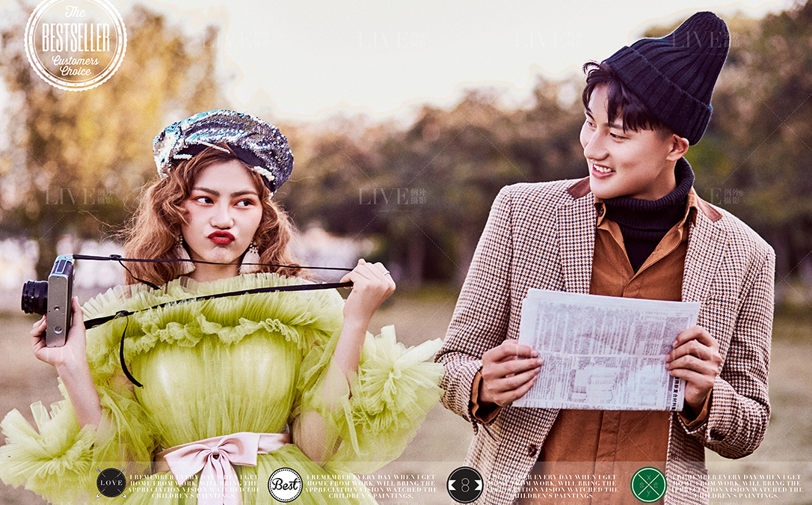Click the black number 8 badge
The width and height of the screenshot is (812, 505).
point(464,484)
